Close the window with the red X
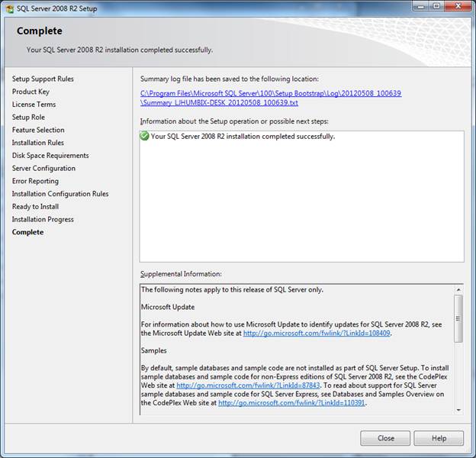This screenshot has width=476, height=458. [458, 6]
